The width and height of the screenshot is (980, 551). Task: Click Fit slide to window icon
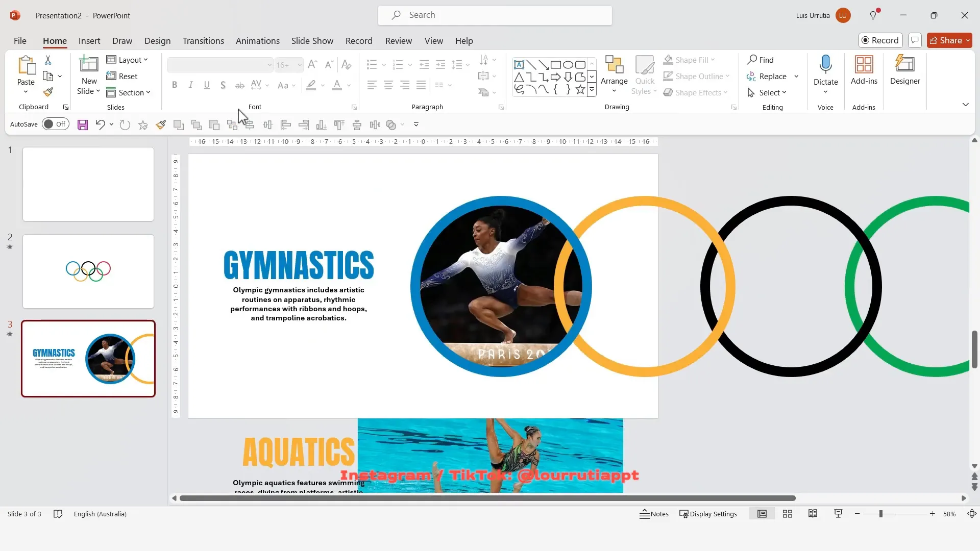[x=972, y=514]
